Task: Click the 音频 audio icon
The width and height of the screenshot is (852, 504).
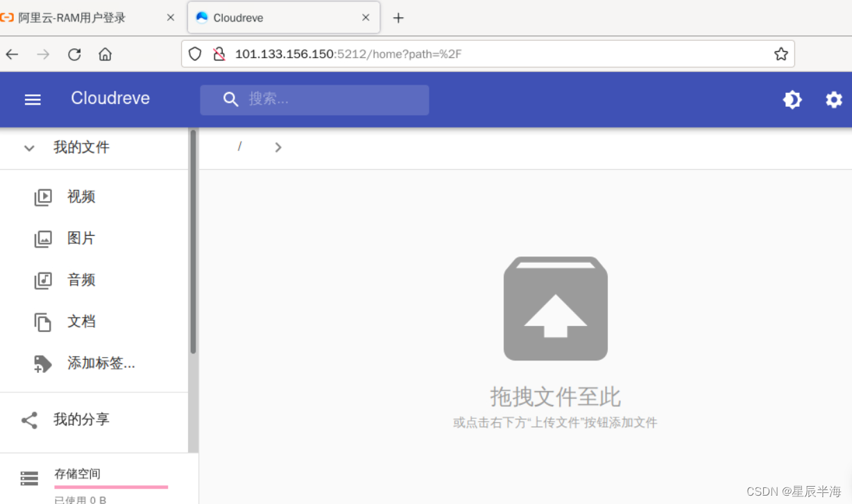Action: coord(43,281)
